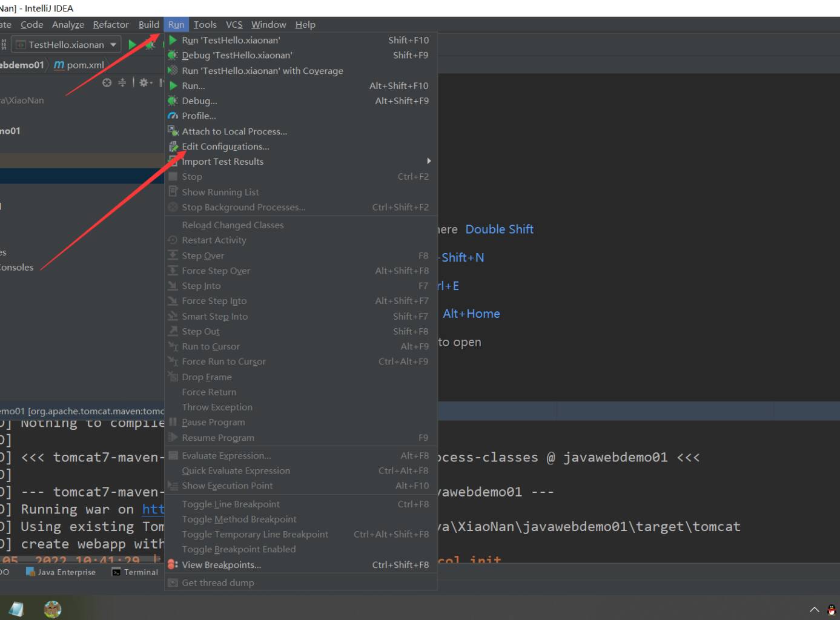840x620 pixels.
Task: Open the Tools menu
Action: [x=205, y=24]
